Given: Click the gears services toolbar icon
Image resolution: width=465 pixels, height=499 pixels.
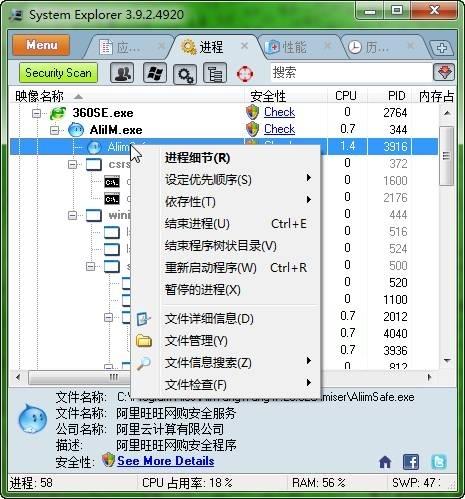Looking at the screenshot, I should 185,74.
